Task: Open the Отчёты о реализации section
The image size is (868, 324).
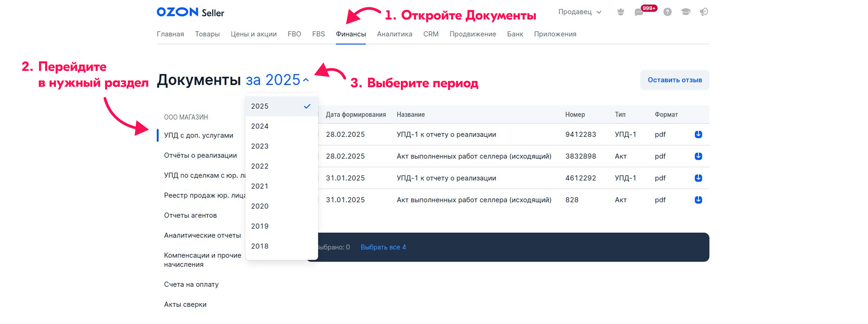Action: tap(200, 155)
